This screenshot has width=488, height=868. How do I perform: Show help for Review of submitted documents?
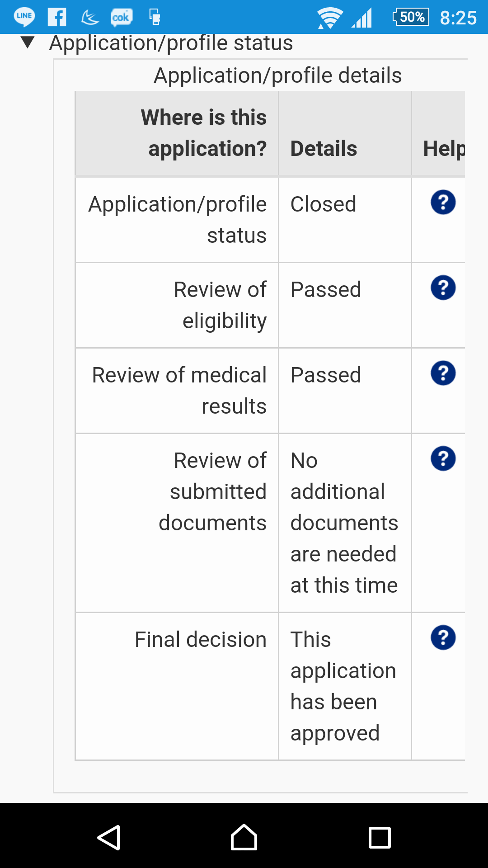tap(443, 458)
